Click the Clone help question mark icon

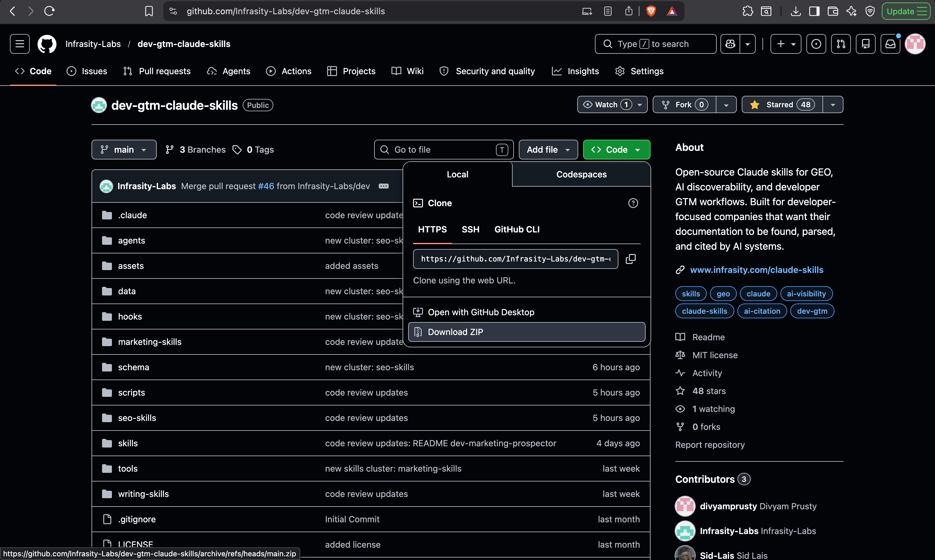(x=633, y=203)
